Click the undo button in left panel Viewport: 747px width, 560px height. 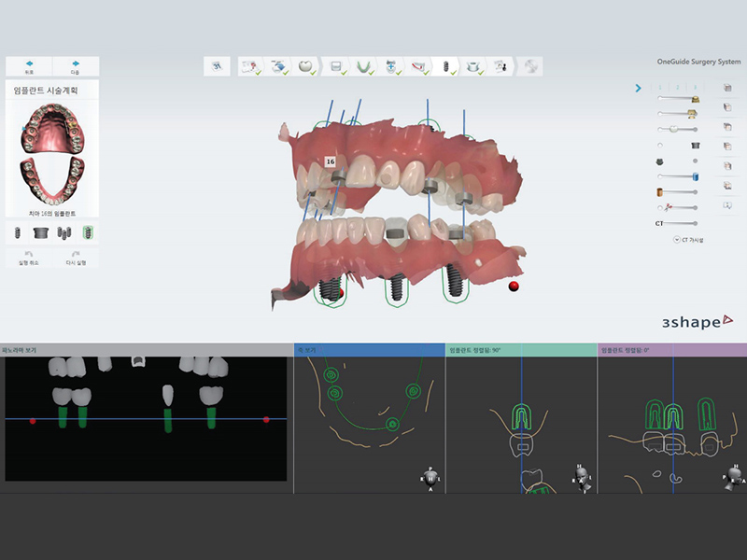coord(29,258)
